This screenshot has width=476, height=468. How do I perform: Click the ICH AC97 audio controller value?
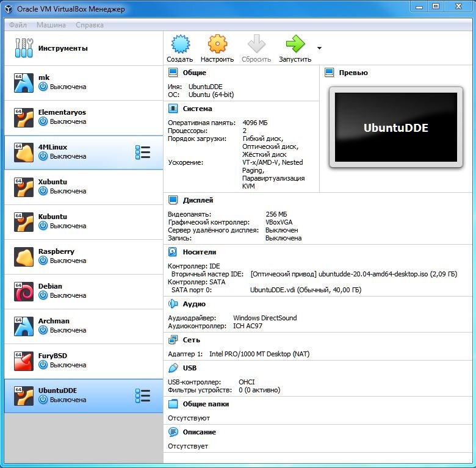click(247, 326)
